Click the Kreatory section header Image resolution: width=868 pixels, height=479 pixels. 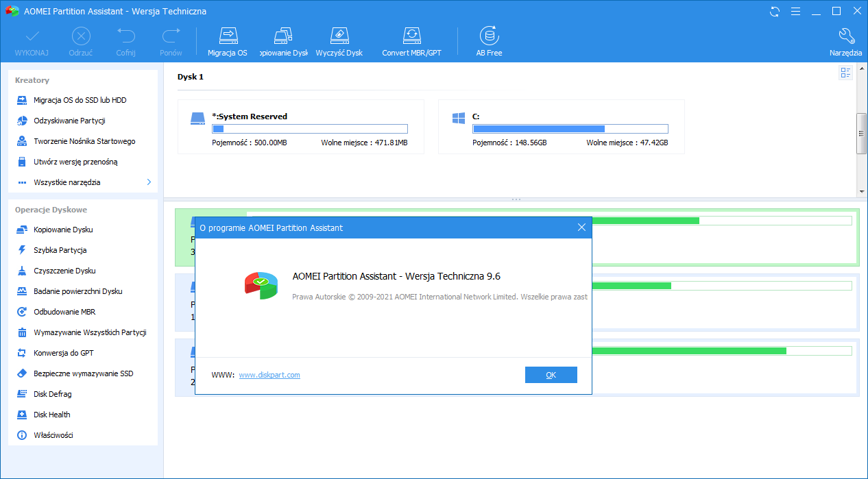click(x=32, y=80)
